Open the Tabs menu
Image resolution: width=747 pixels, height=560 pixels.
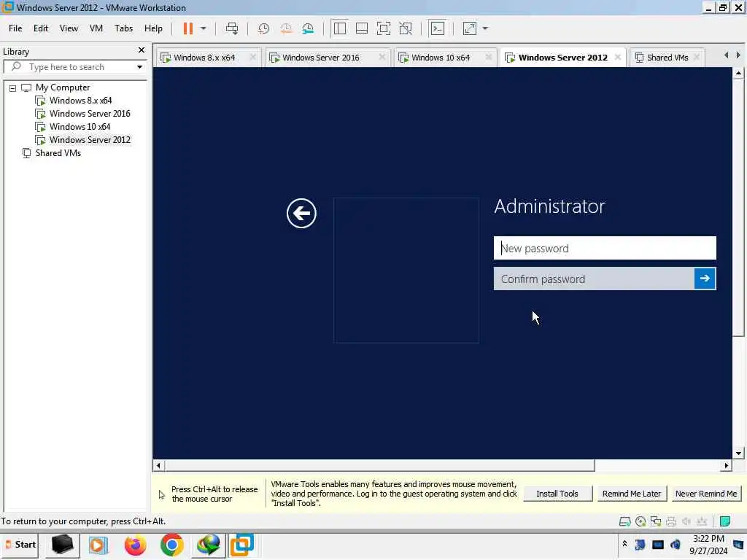click(x=123, y=28)
